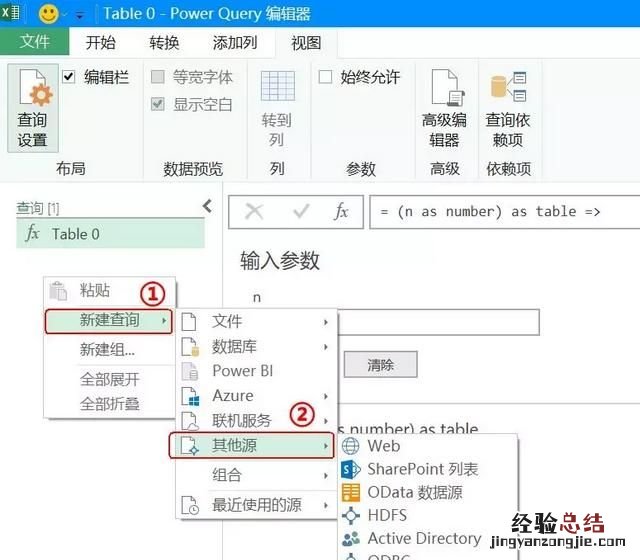Expand the Combine (组合) submenu arrow
The image size is (640, 560).
point(326,476)
